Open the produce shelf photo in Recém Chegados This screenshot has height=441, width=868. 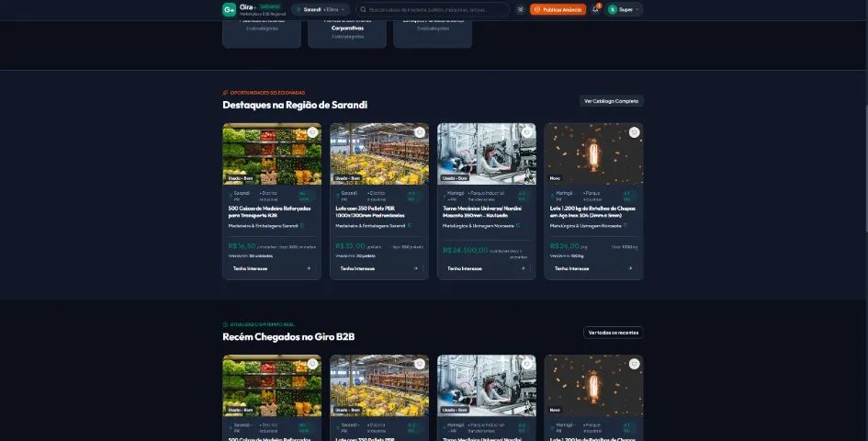click(x=272, y=386)
